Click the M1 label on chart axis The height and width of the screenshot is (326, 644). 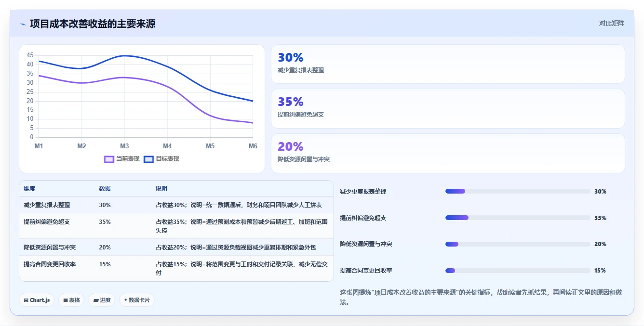(x=39, y=146)
